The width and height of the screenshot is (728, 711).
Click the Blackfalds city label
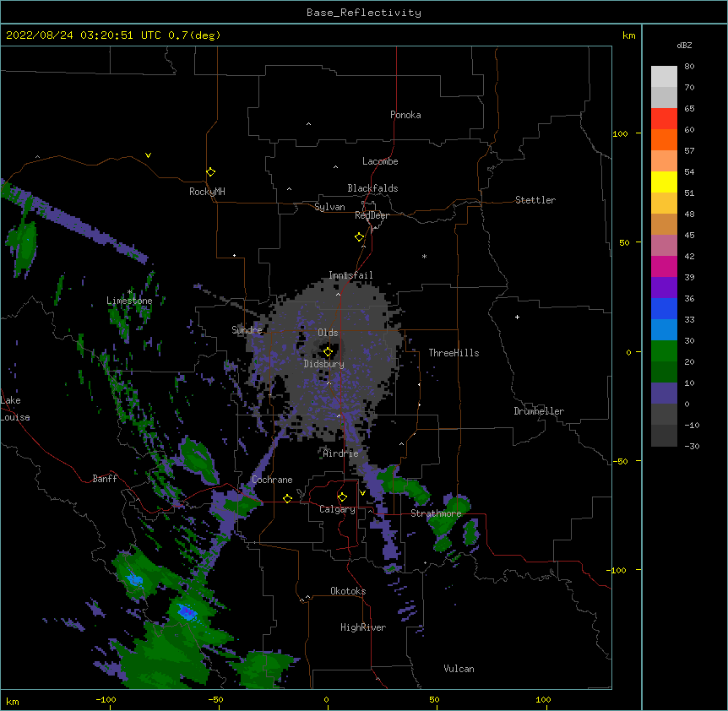[x=372, y=188]
